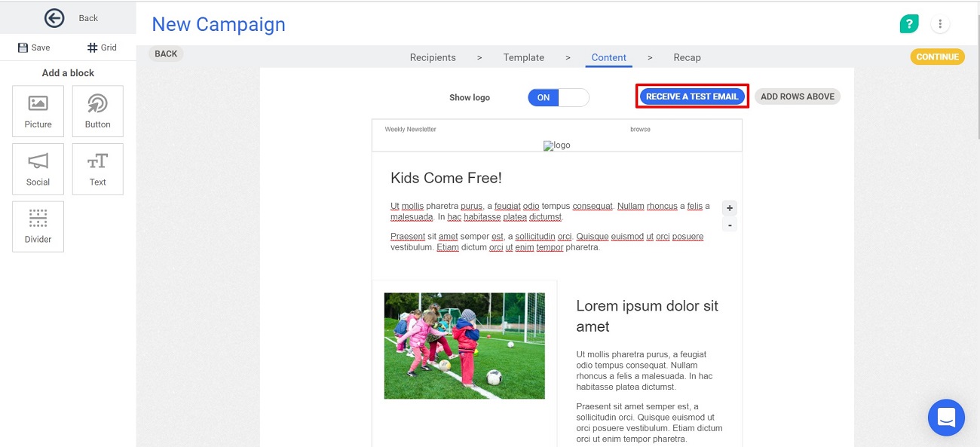Open the chat support bubble
Viewport: 980px width, 447px height.
(x=946, y=417)
